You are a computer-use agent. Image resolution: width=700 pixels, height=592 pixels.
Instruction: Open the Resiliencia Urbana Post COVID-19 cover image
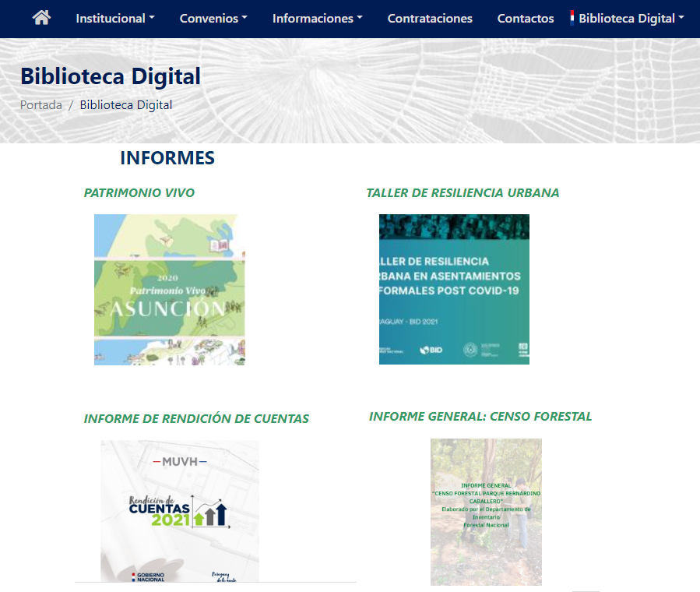pos(454,289)
